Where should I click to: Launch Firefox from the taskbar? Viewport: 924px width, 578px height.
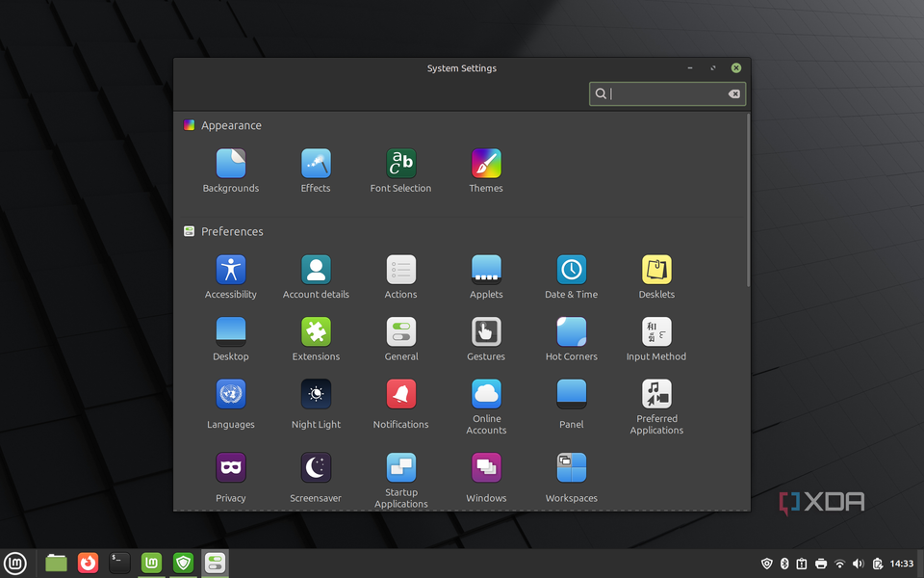pos(88,564)
